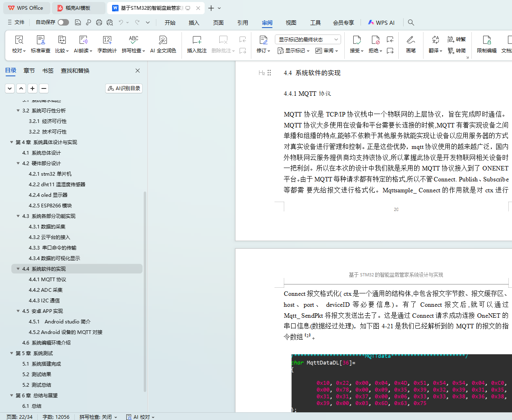Open the 显示标记的最终状态 dropdown
The height and width of the screenshot is (420, 512).
pos(308,39)
